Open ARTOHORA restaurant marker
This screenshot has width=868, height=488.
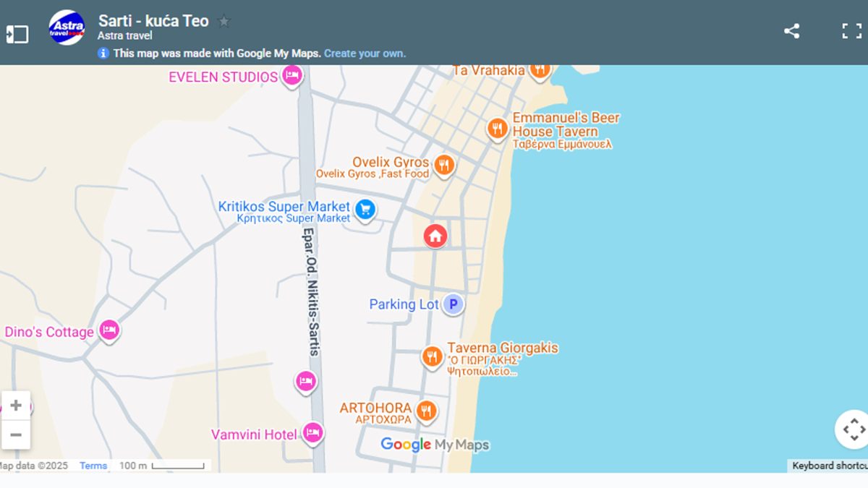click(x=426, y=411)
